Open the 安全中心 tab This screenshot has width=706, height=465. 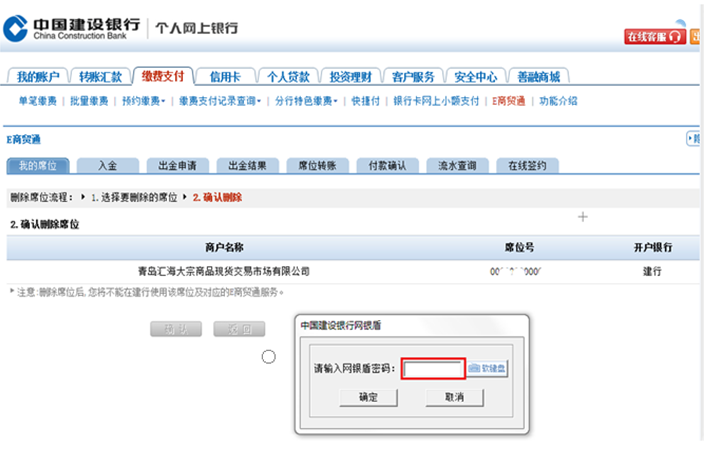[x=475, y=77]
